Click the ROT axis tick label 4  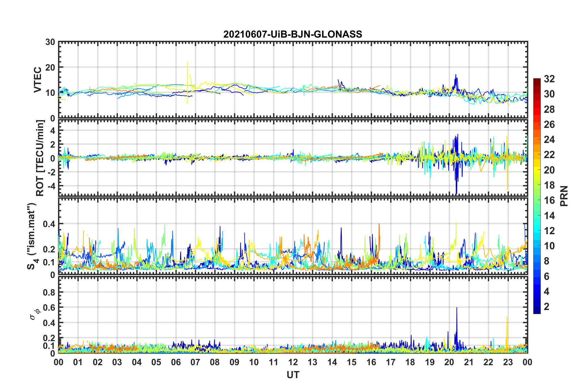[x=53, y=131]
